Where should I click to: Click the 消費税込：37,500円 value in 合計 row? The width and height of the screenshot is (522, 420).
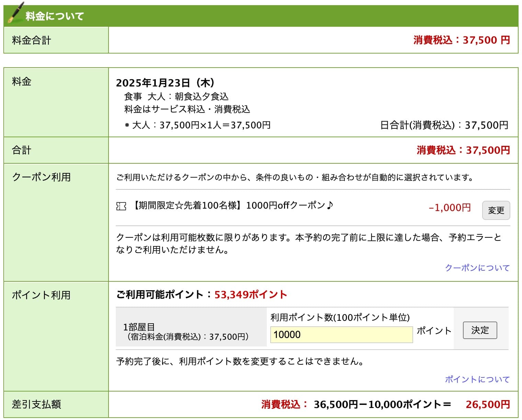(463, 150)
